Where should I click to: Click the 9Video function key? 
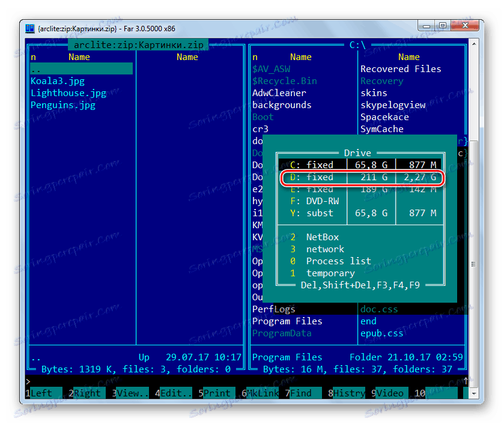[390, 393]
